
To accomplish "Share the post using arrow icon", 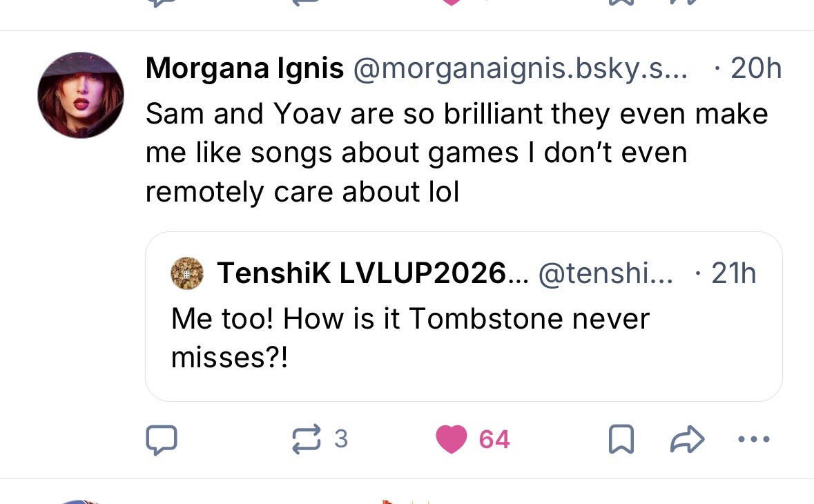I will pos(687,440).
